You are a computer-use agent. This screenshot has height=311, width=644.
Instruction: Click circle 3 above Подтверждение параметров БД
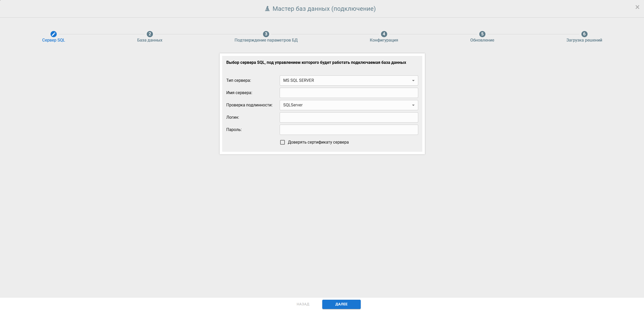(x=266, y=34)
